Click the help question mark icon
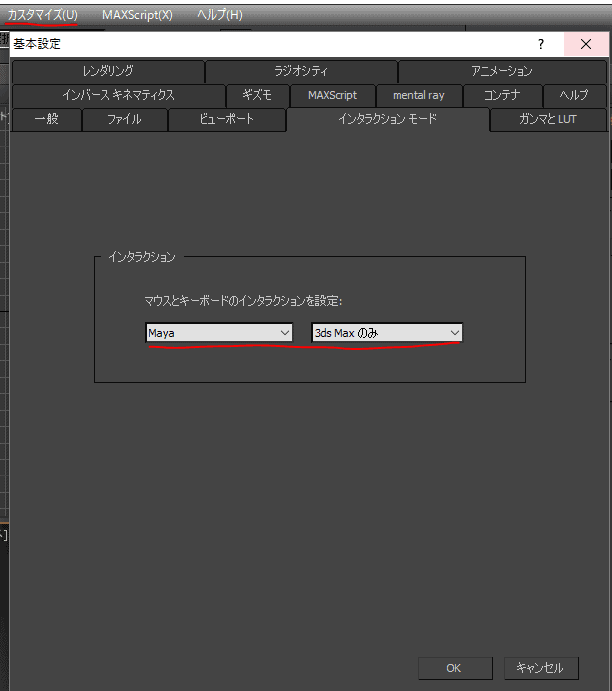The height and width of the screenshot is (691, 612). [541, 45]
